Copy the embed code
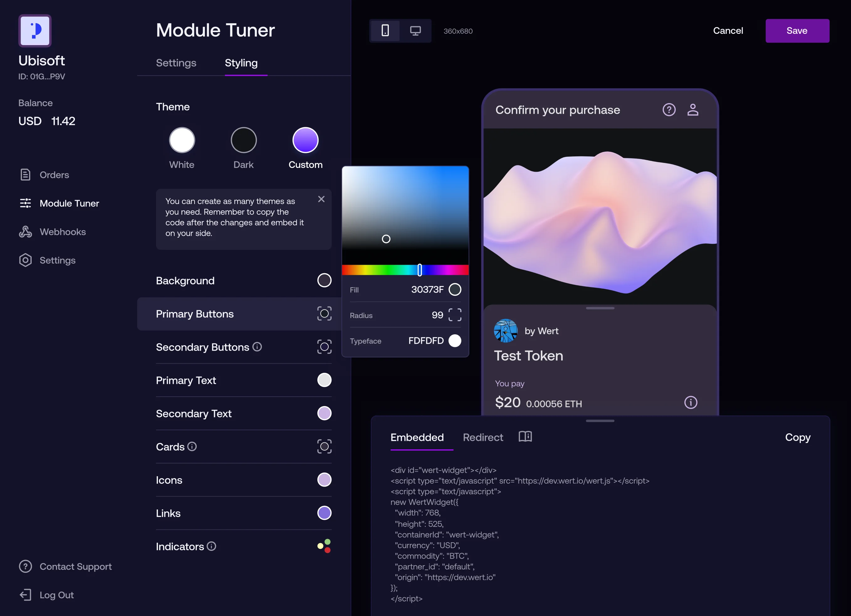Viewport: 851px width, 616px height. point(797,437)
